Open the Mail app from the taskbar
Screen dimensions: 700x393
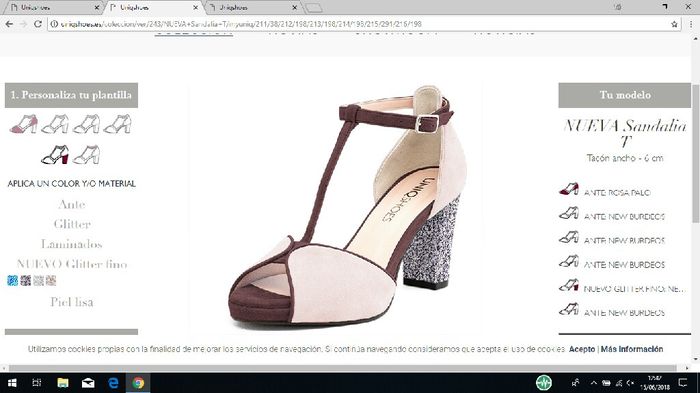[x=88, y=383]
